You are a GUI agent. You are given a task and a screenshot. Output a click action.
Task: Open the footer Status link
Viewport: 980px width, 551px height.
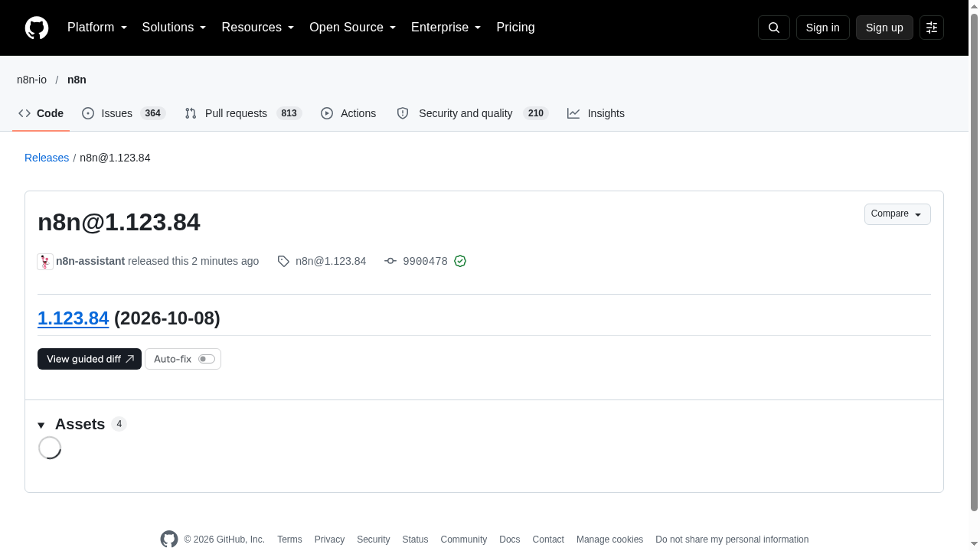[x=415, y=540]
